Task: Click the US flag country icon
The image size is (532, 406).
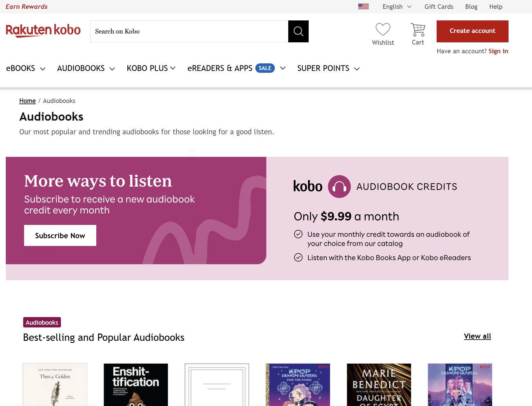Action: pyautogui.click(x=364, y=6)
